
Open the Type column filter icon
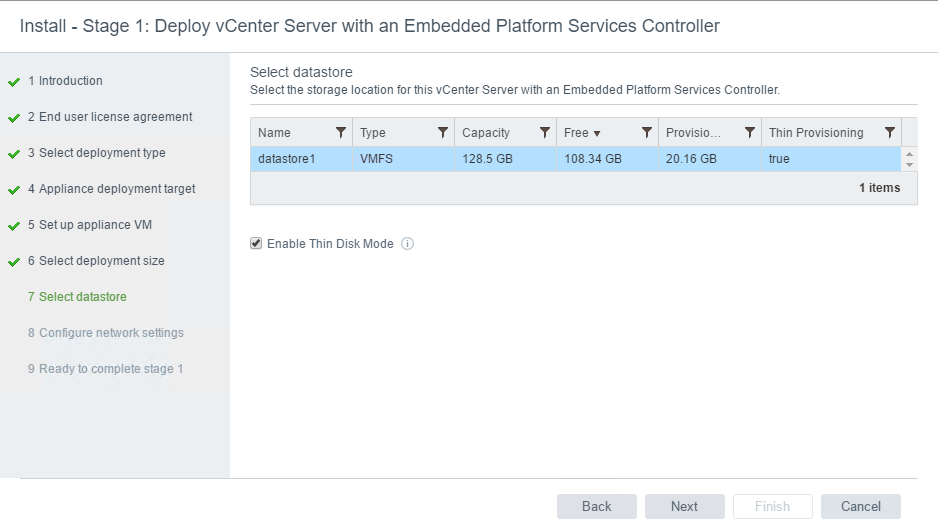(x=443, y=133)
